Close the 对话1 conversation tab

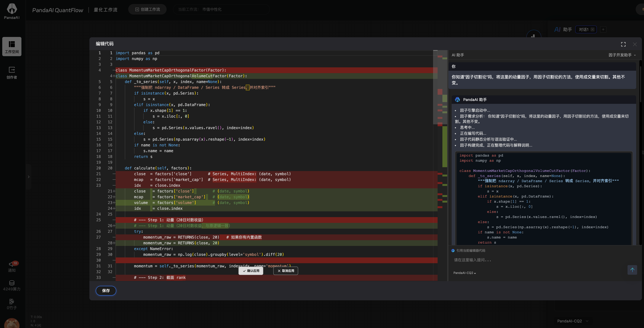click(x=593, y=30)
